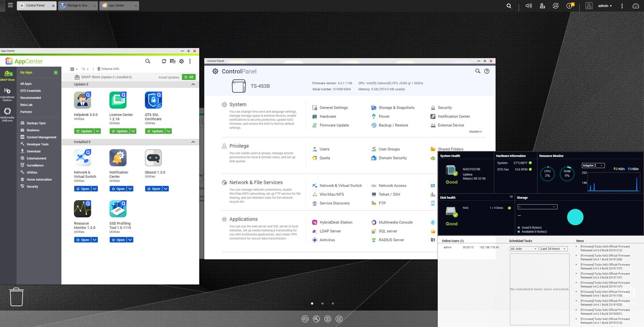Screen dimensions: 644x327
Task: Click the search icon in top bar
Action: coord(509,6)
